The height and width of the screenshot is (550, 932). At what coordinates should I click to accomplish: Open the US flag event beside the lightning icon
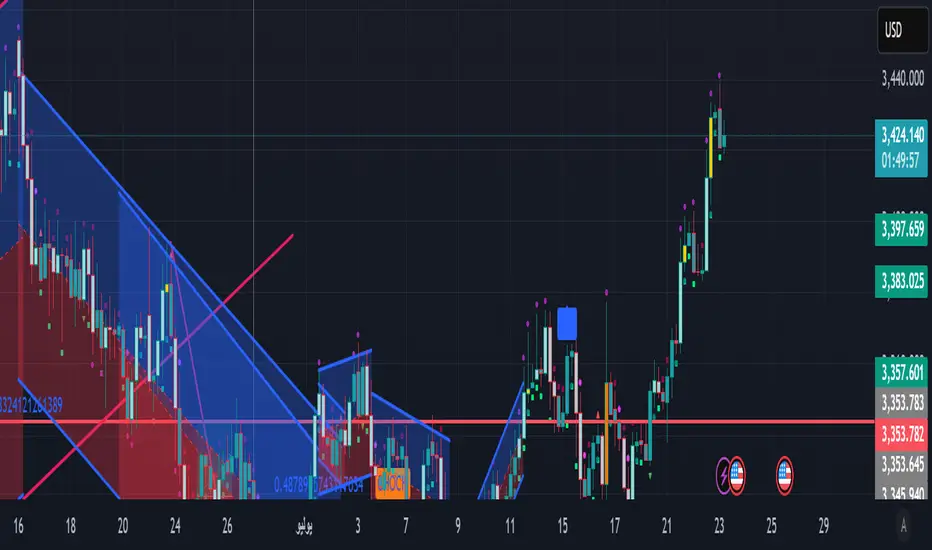pos(737,475)
